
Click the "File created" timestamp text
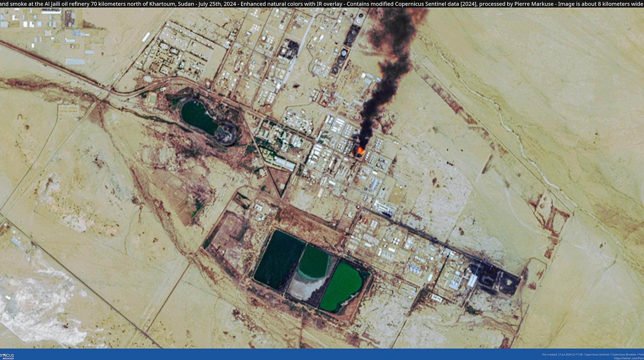pyautogui.click(x=562, y=354)
